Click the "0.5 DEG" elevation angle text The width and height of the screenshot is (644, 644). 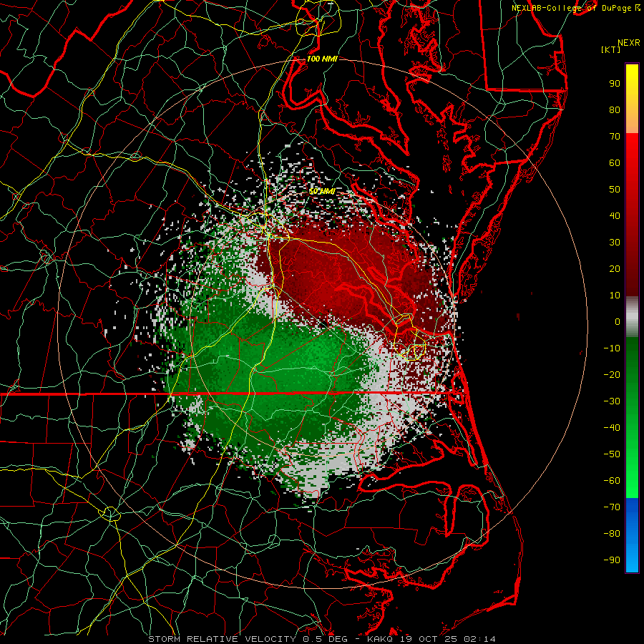click(325, 639)
